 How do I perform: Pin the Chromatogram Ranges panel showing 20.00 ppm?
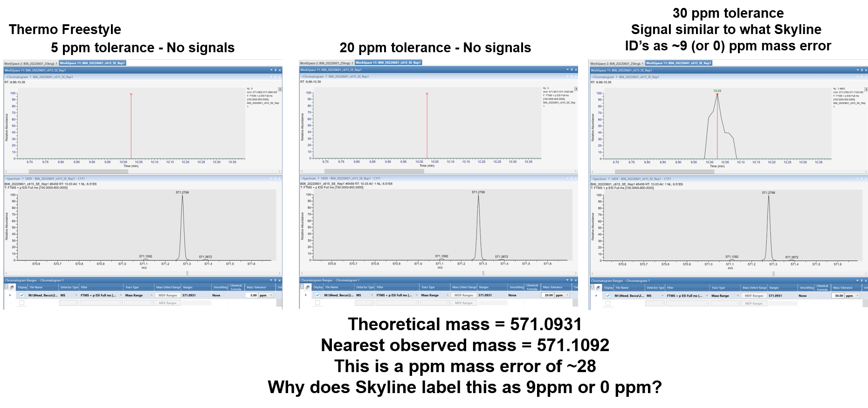click(571, 280)
